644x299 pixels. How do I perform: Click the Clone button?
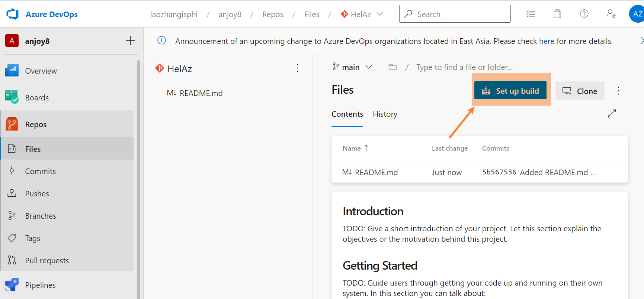580,91
